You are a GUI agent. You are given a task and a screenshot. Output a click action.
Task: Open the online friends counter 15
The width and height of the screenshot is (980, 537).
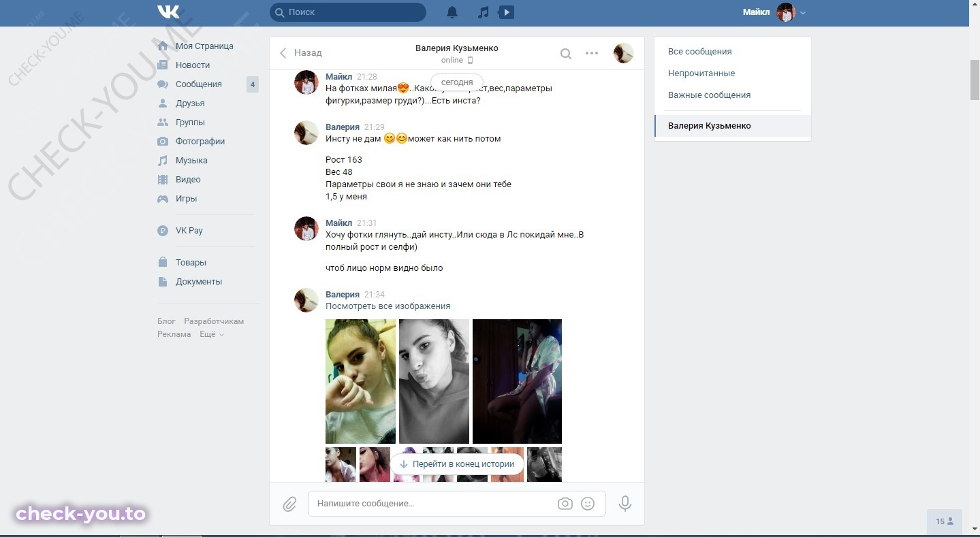(x=945, y=521)
